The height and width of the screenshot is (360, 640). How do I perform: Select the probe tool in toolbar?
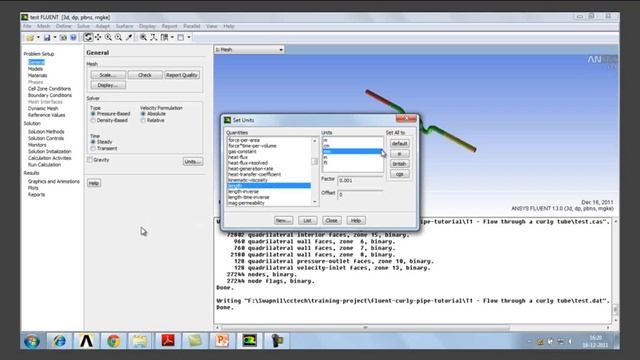(129, 38)
